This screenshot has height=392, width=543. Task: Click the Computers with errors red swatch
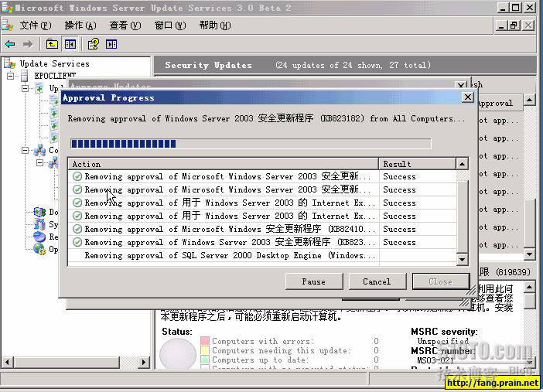point(205,341)
